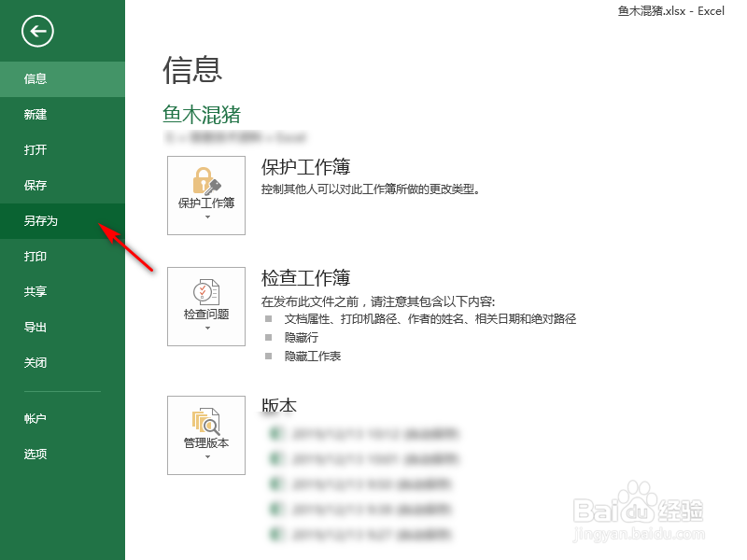Screen dimensions: 747x560
Task: Select 新建 in the sidebar
Action: 63,114
